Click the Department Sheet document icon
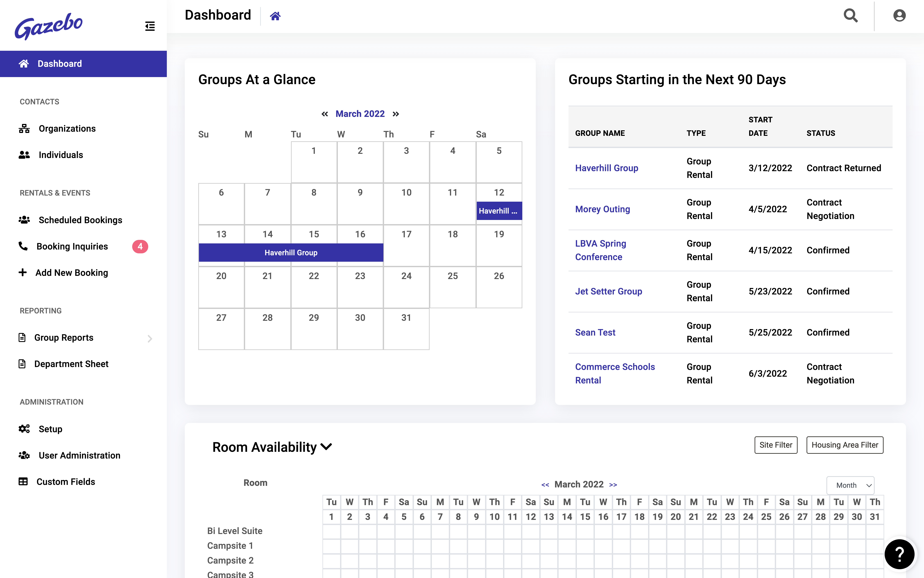924x578 pixels. coord(22,364)
